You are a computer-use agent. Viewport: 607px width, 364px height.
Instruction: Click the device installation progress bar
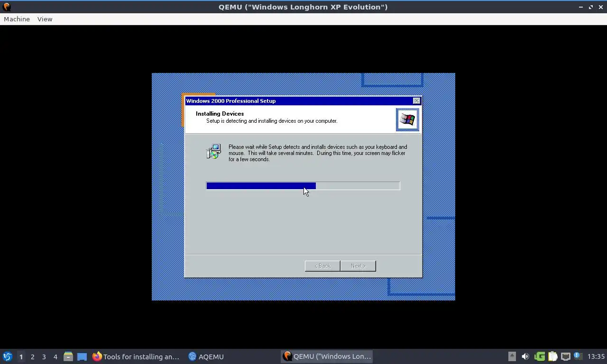(x=303, y=186)
